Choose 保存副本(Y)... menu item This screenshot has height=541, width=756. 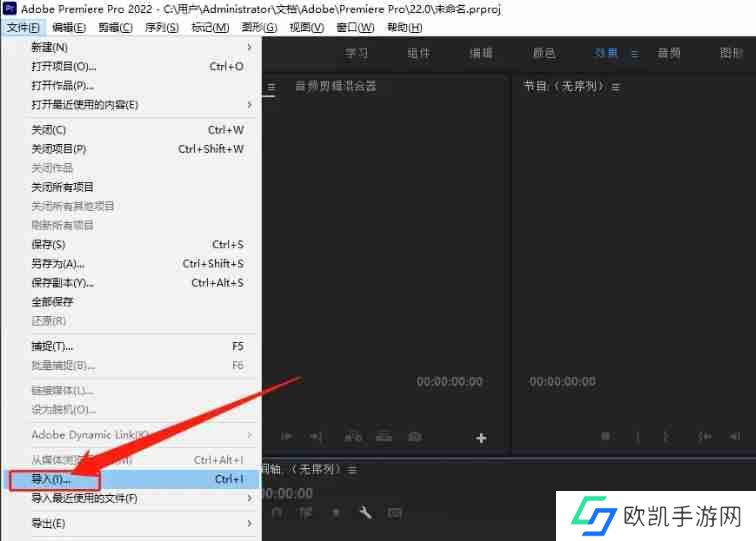tap(135, 283)
